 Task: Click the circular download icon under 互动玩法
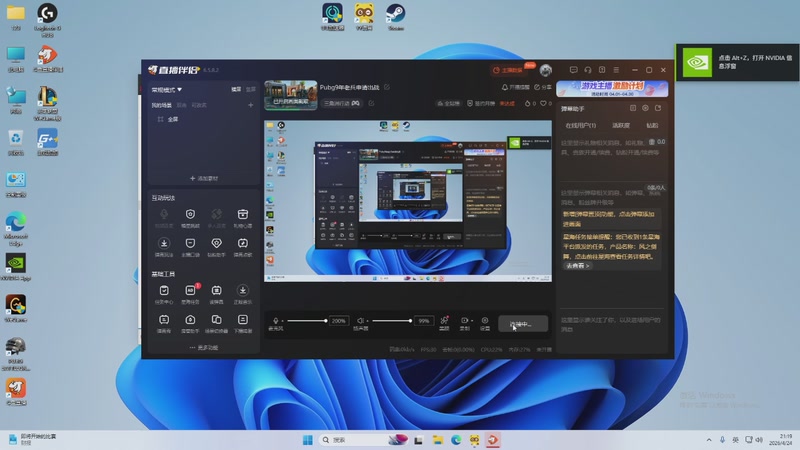[164, 243]
